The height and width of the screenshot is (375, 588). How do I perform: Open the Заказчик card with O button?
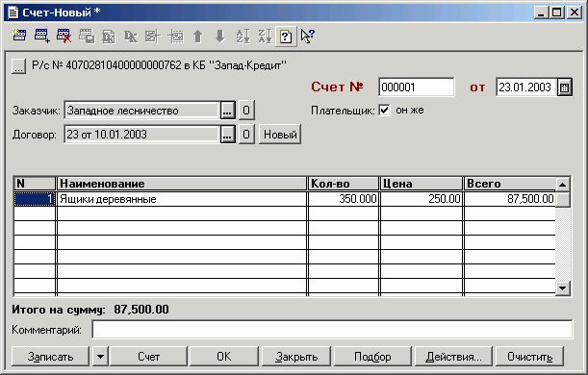[x=246, y=111]
